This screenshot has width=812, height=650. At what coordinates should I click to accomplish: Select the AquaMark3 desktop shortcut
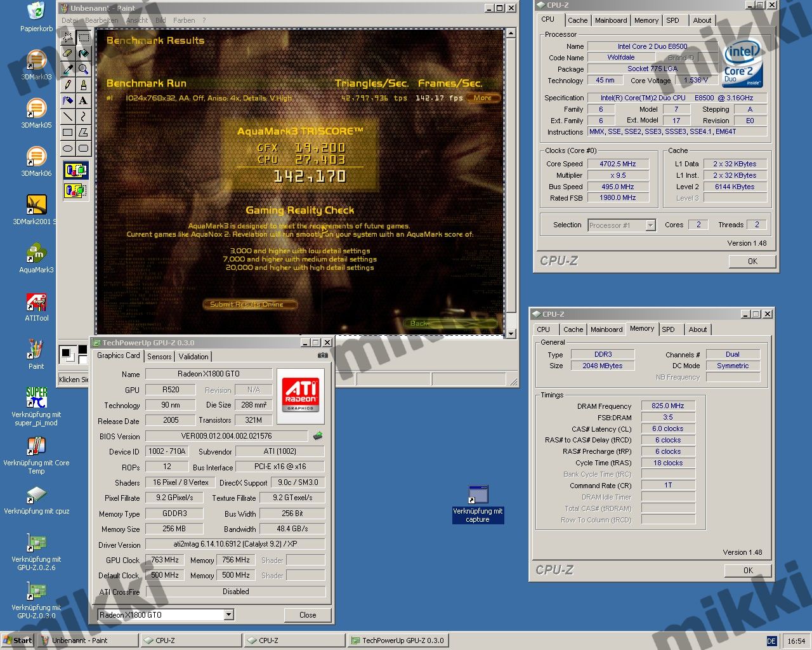[x=36, y=258]
